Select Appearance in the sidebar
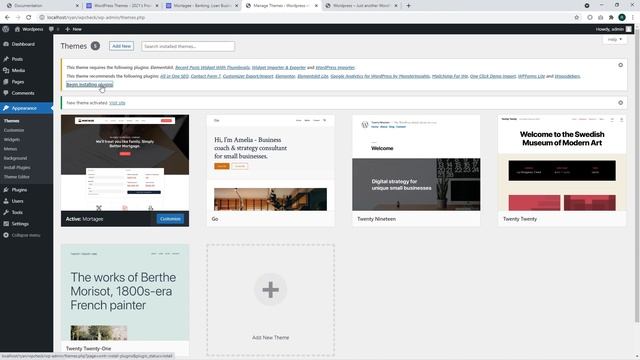 [27, 108]
